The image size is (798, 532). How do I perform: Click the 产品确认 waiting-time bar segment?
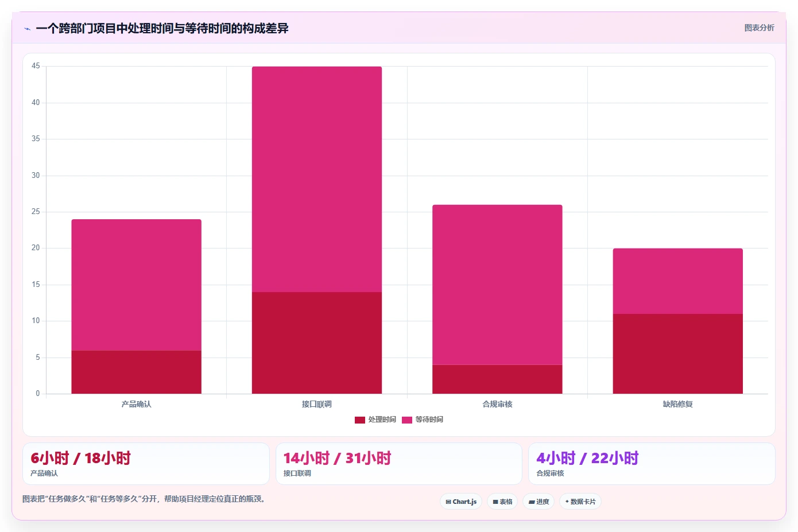(137, 285)
